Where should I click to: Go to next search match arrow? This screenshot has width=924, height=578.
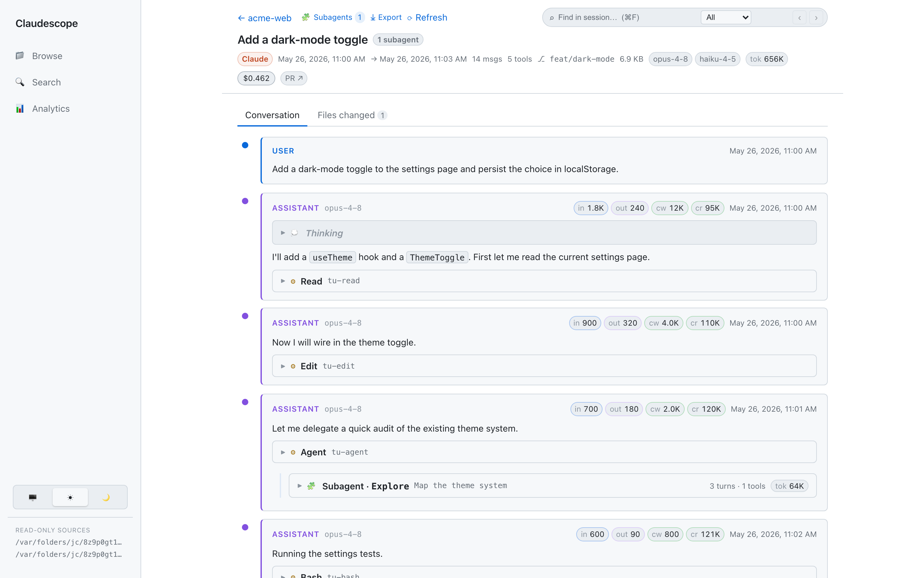816,18
